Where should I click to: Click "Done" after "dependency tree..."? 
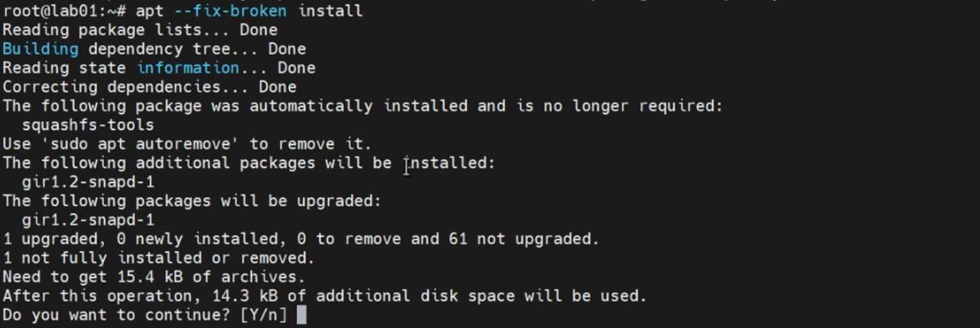pyautogui.click(x=286, y=49)
